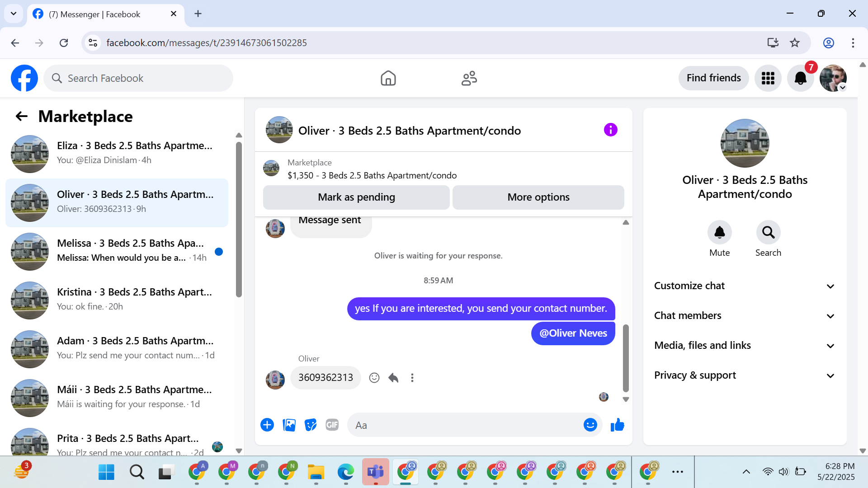View site information in the address bar

(x=93, y=43)
